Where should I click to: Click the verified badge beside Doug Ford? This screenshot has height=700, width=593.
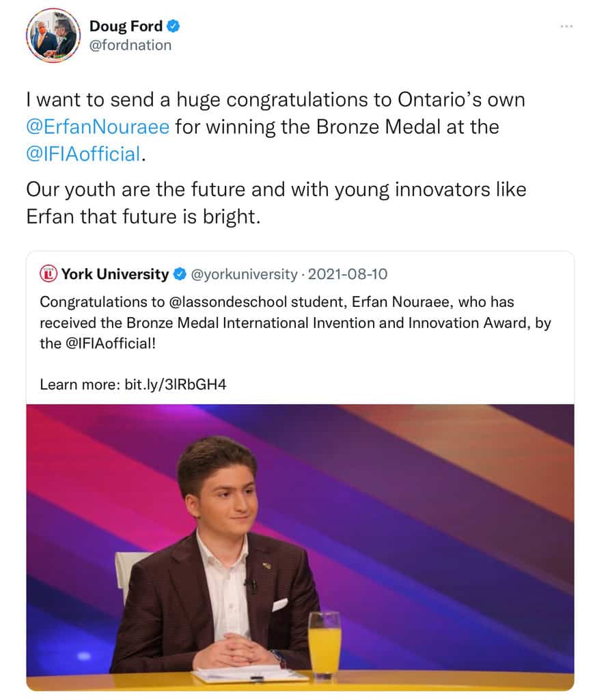[x=175, y=27]
